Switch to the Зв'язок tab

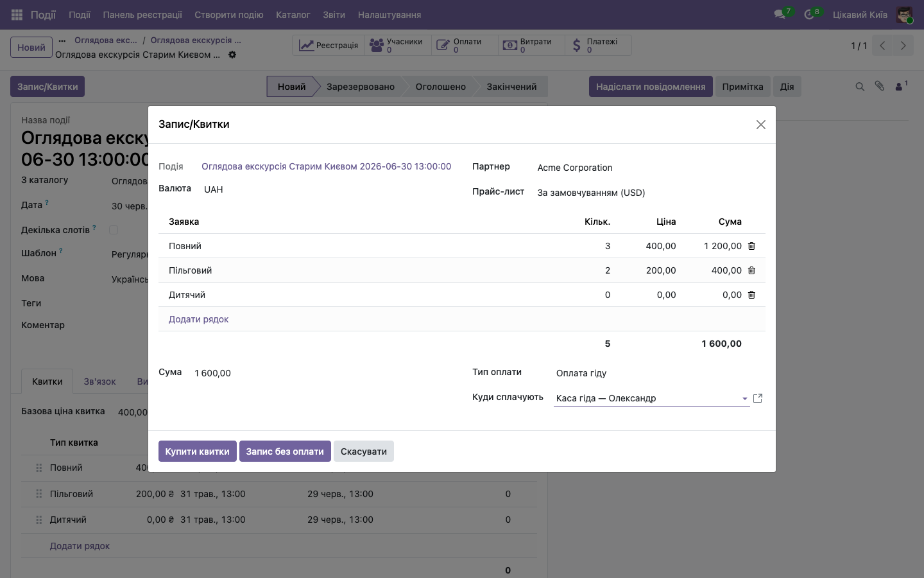tap(99, 381)
